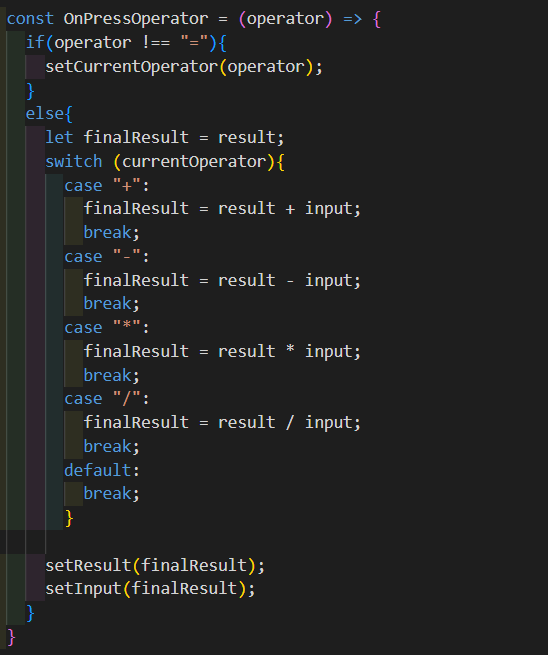Image resolution: width=548 pixels, height=655 pixels.
Task: Click the line 'finalResult = result + input;'
Action: coord(222,208)
